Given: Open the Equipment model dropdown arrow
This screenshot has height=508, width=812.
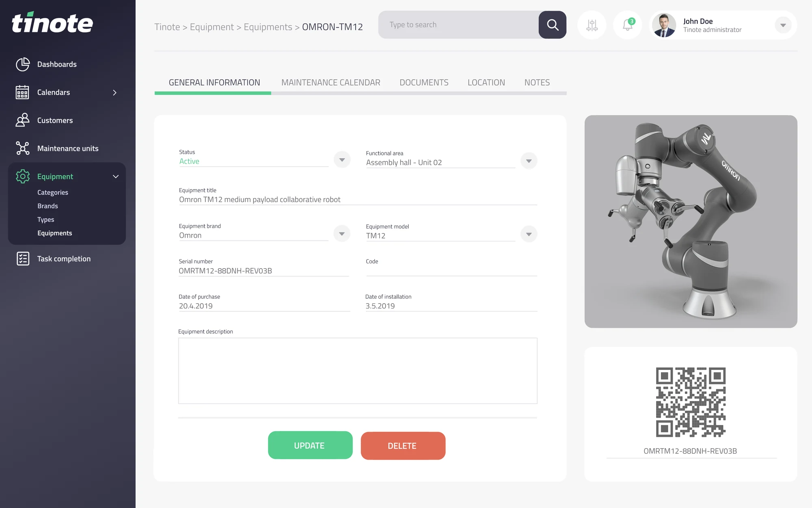Looking at the screenshot, I should tap(529, 234).
